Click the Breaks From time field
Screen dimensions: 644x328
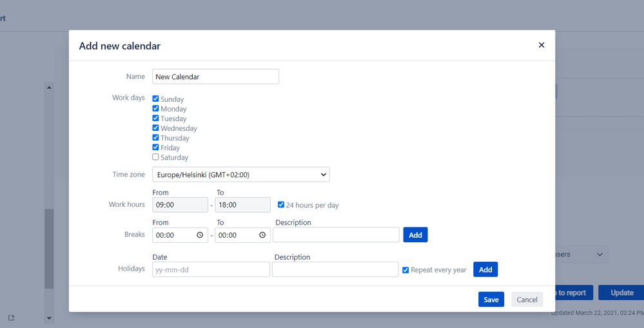181,235
